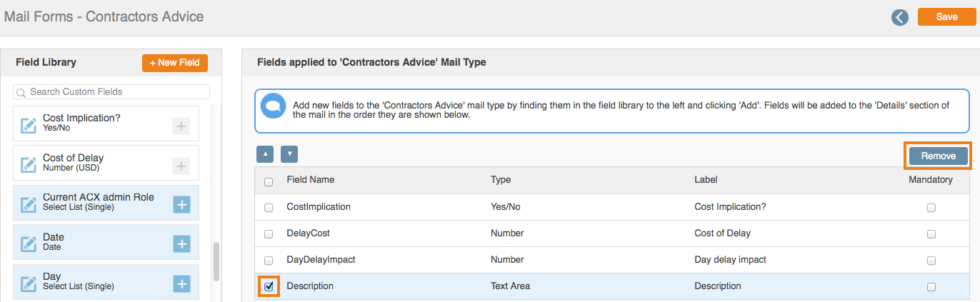The height and width of the screenshot is (302, 980).
Task: Uncheck the Description row checkbox
Action: (x=269, y=286)
